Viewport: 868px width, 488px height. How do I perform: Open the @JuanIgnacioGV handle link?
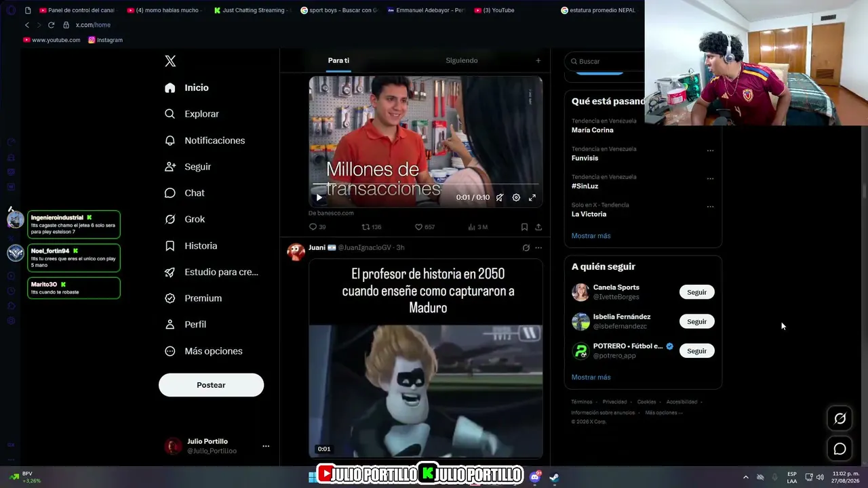[365, 247]
